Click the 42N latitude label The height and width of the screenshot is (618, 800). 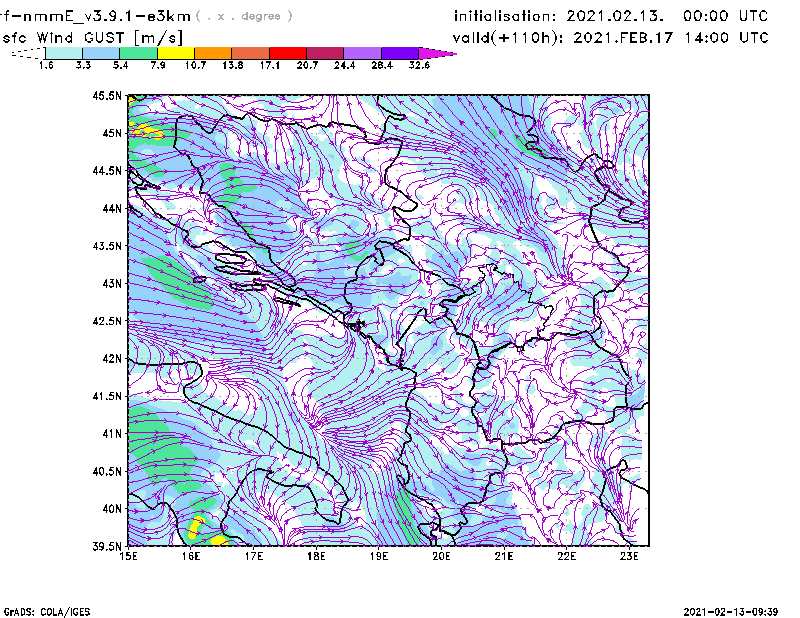click(112, 358)
